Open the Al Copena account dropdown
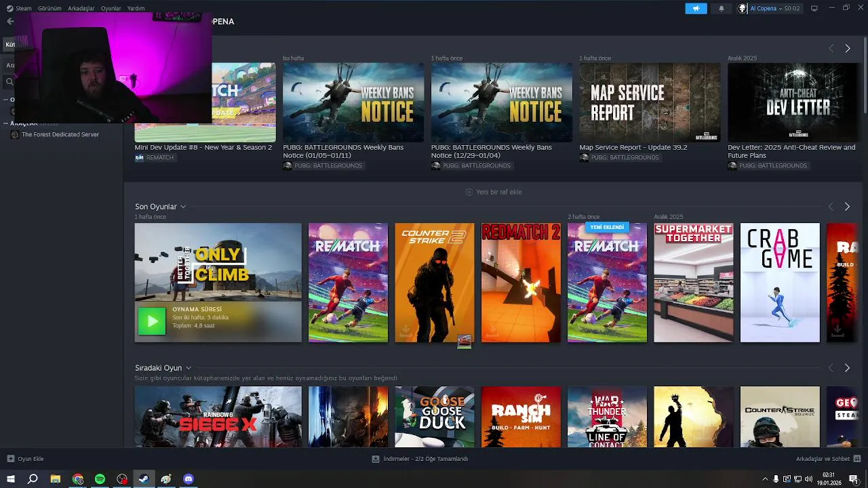Image resolution: width=868 pixels, height=488 pixels. click(768, 8)
